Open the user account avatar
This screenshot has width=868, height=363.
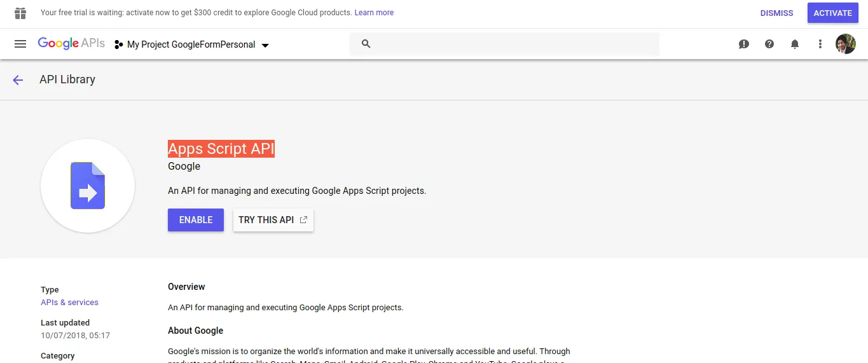coord(846,44)
